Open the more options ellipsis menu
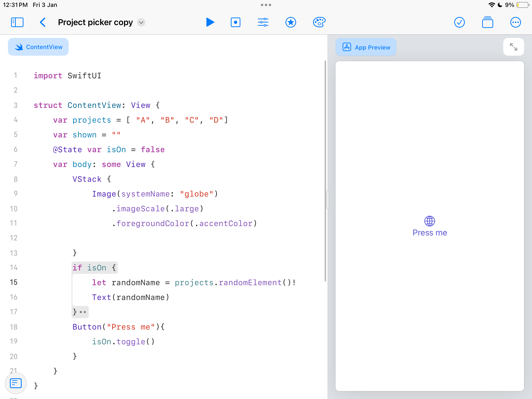 [x=515, y=22]
